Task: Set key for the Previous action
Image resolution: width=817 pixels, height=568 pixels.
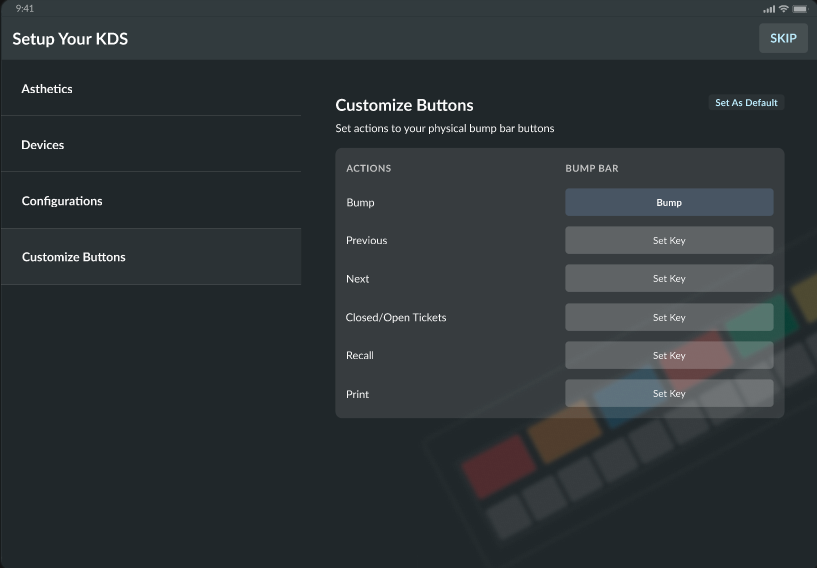Action: [669, 241]
